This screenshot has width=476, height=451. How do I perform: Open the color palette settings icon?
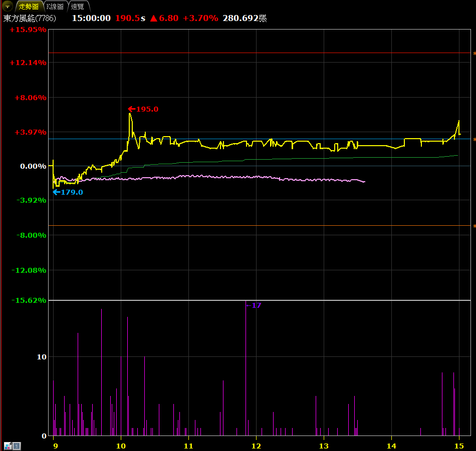click(8, 446)
